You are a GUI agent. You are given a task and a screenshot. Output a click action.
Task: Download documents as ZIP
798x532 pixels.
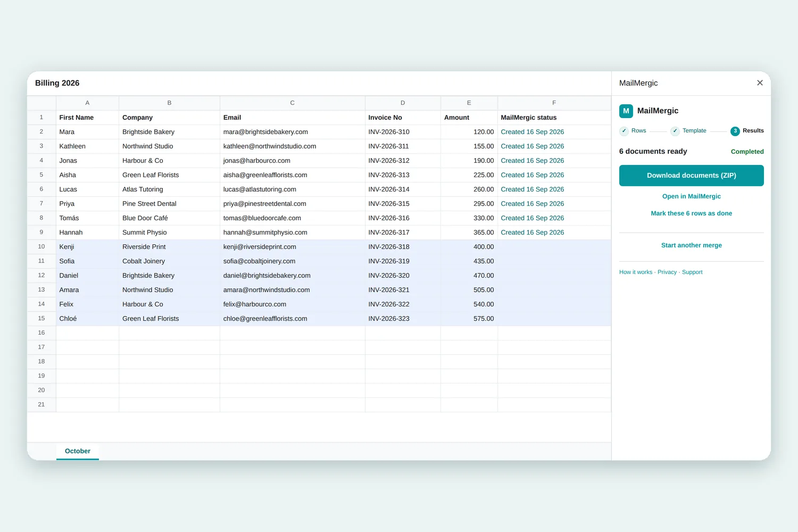pyautogui.click(x=692, y=176)
